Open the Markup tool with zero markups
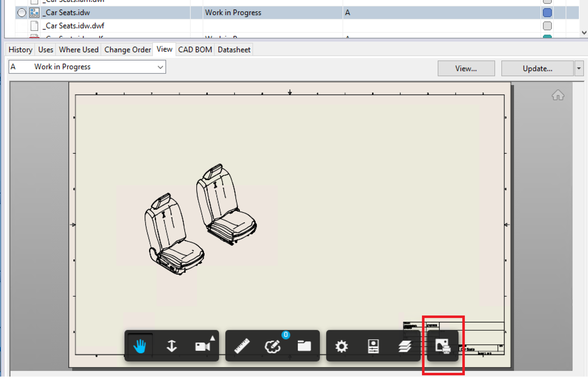The width and height of the screenshot is (588, 380). (x=273, y=346)
